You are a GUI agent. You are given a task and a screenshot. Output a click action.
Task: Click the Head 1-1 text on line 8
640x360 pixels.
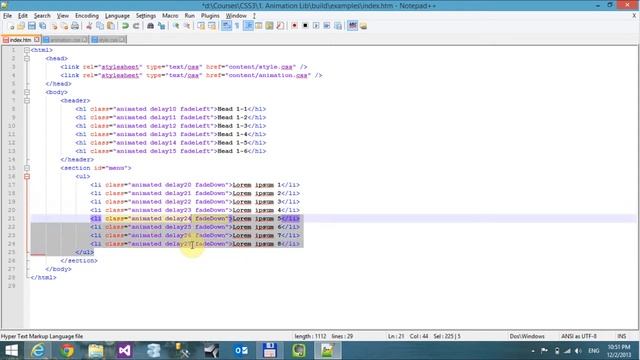pos(232,109)
